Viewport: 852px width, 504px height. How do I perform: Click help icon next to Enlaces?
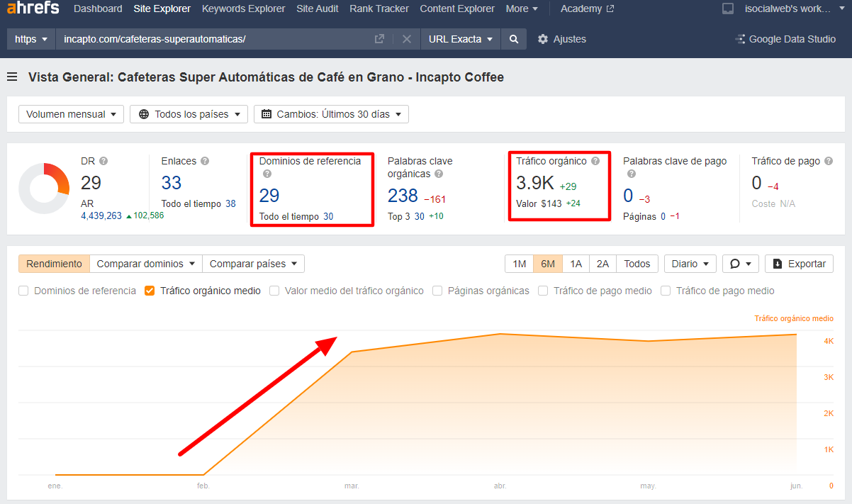click(x=205, y=161)
